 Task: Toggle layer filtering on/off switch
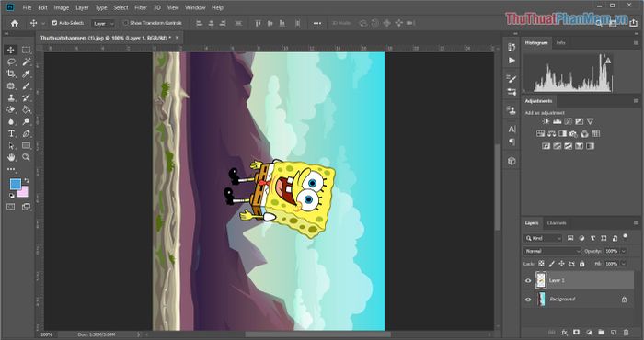[625, 236]
